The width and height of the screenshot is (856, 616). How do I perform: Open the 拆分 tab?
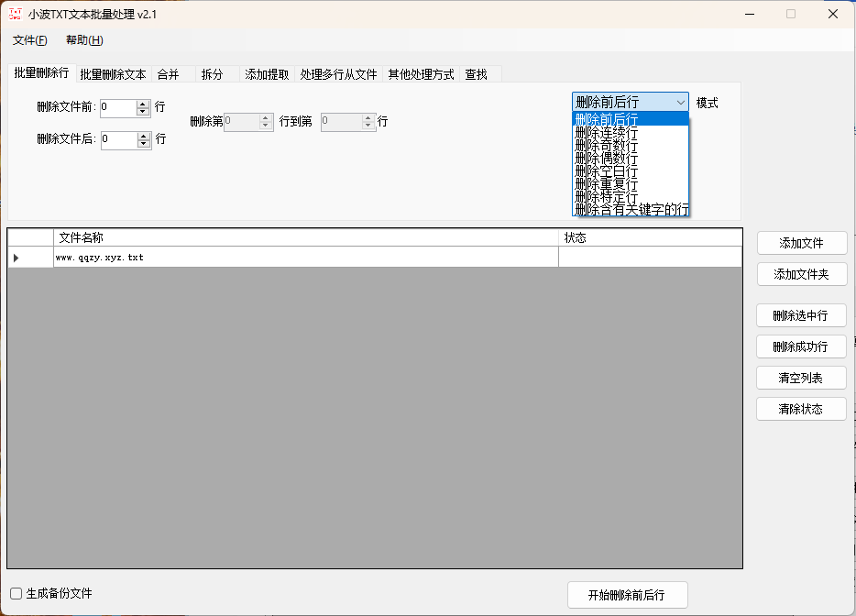pyautogui.click(x=213, y=74)
